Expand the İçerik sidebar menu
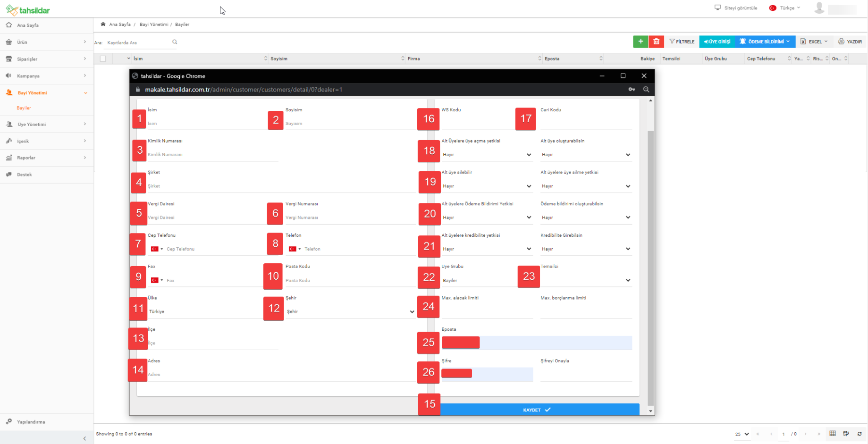This screenshot has width=868, height=444. 47,141
